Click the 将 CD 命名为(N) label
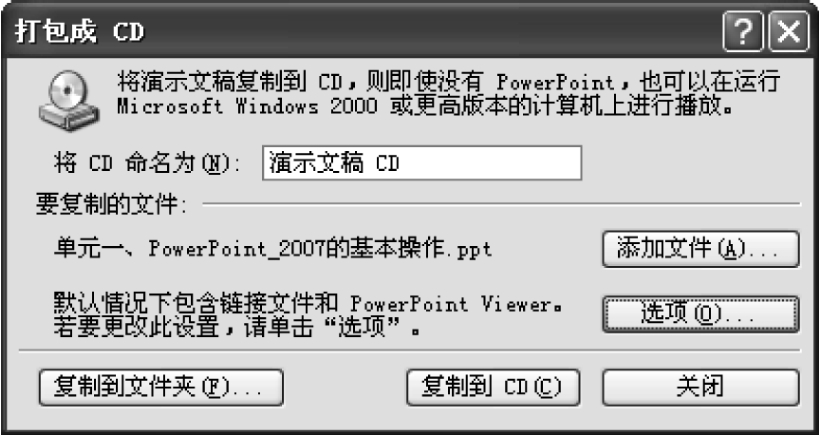This screenshot has width=819, height=435. coord(147,164)
